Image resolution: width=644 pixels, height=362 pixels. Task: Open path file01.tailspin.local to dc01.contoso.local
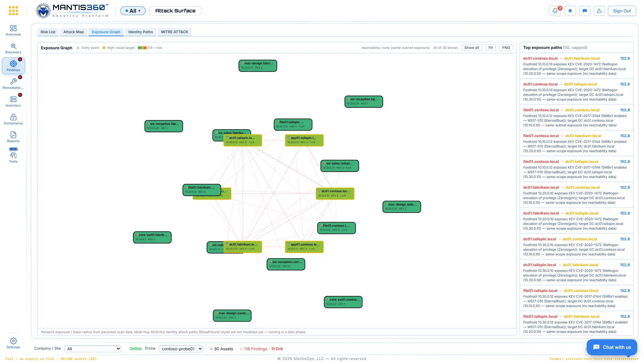[576, 298]
